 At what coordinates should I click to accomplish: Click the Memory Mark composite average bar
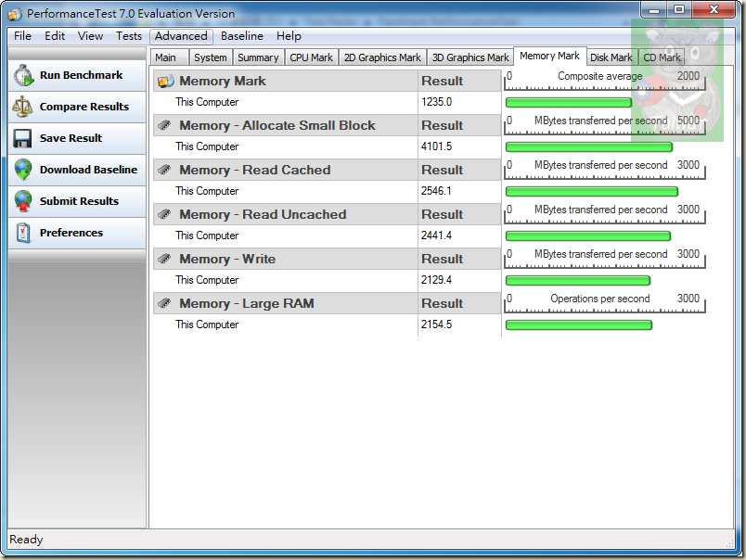click(568, 103)
